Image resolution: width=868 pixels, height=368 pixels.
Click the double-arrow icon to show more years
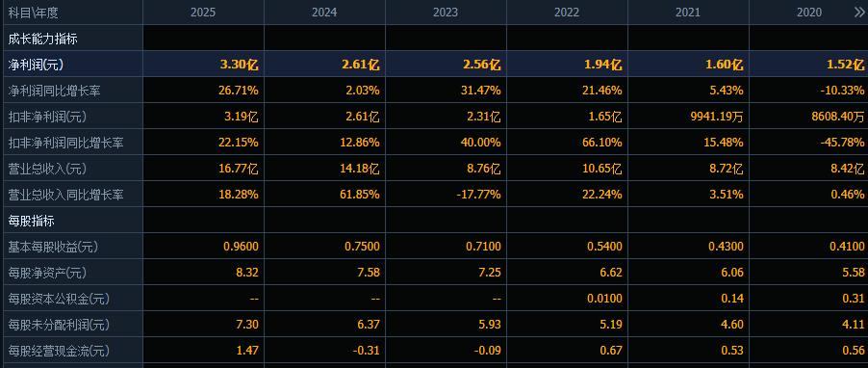coord(859,13)
